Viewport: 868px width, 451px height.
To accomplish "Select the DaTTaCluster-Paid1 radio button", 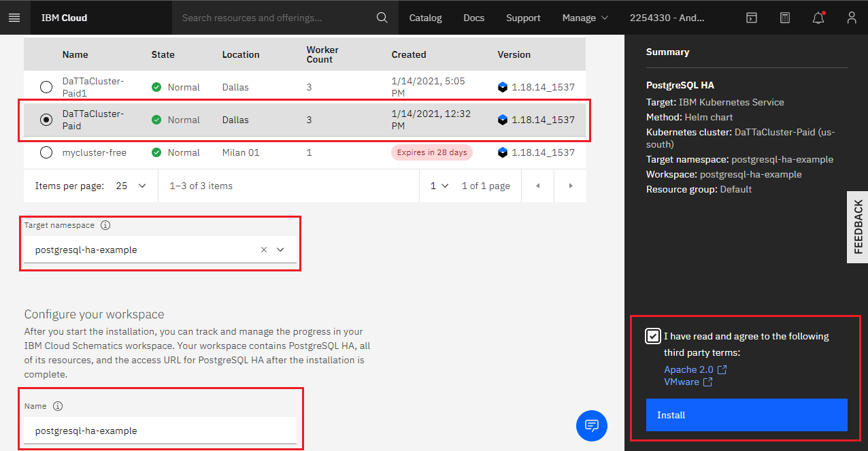I will [x=46, y=87].
